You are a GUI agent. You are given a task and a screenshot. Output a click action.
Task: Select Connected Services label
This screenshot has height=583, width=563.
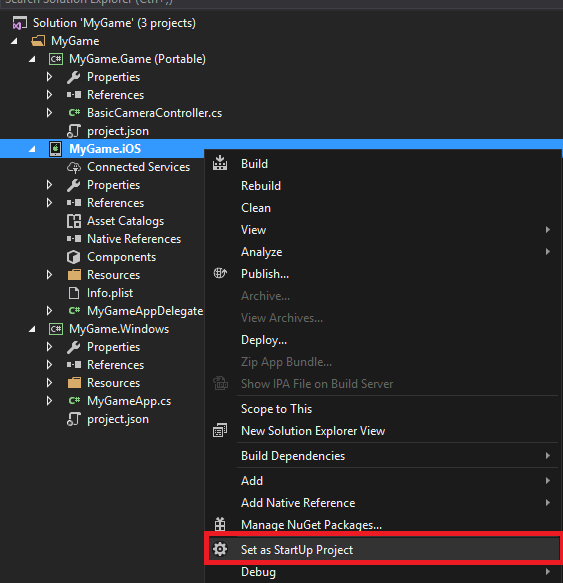[139, 167]
